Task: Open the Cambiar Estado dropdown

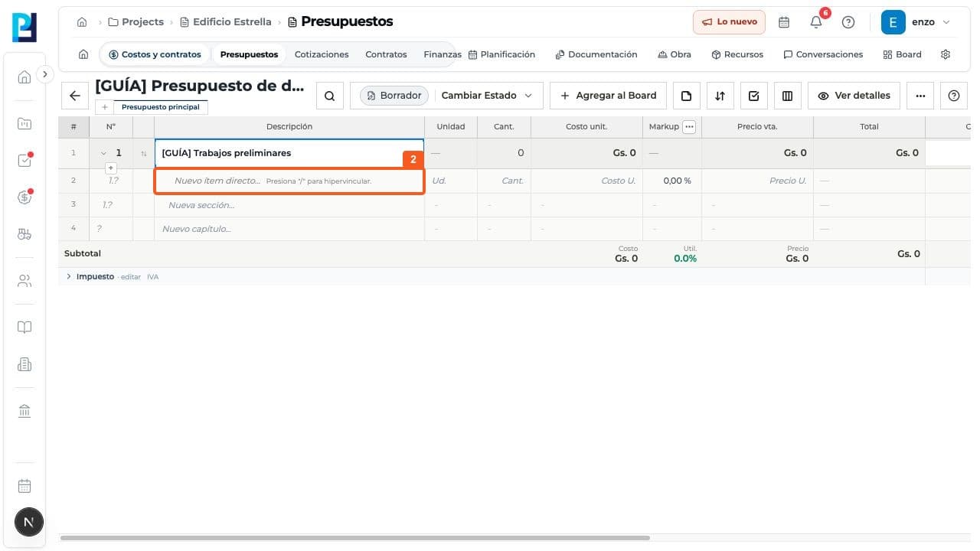Action: 487,96
